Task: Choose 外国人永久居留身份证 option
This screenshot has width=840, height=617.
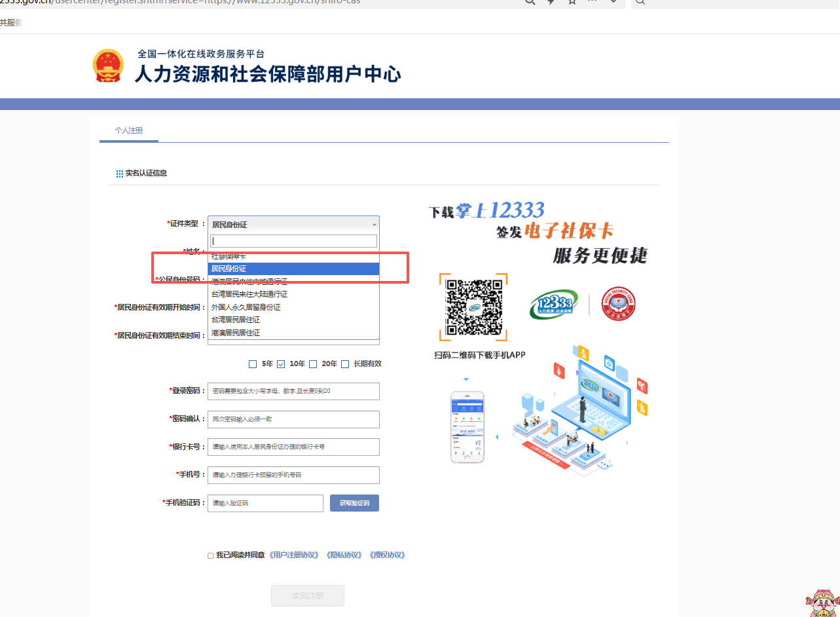Action: 293,307
